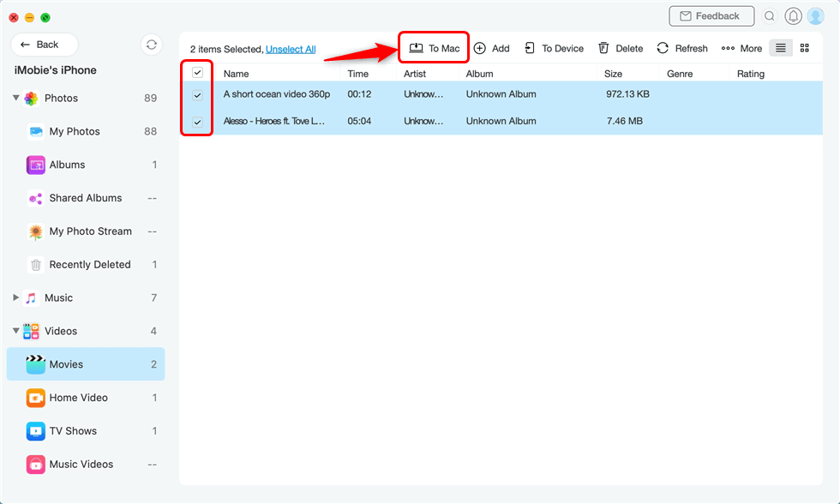Click the Refresh toolbar button

(682, 48)
